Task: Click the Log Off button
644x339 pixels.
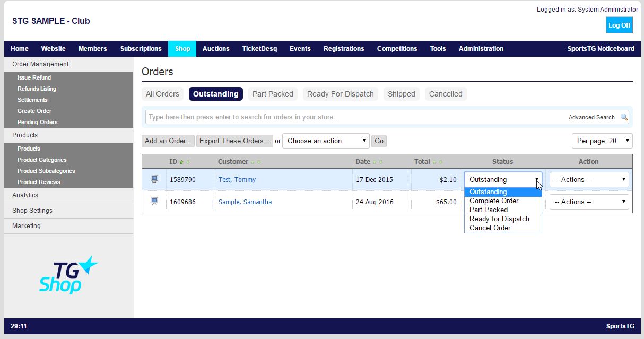Action: [x=620, y=25]
